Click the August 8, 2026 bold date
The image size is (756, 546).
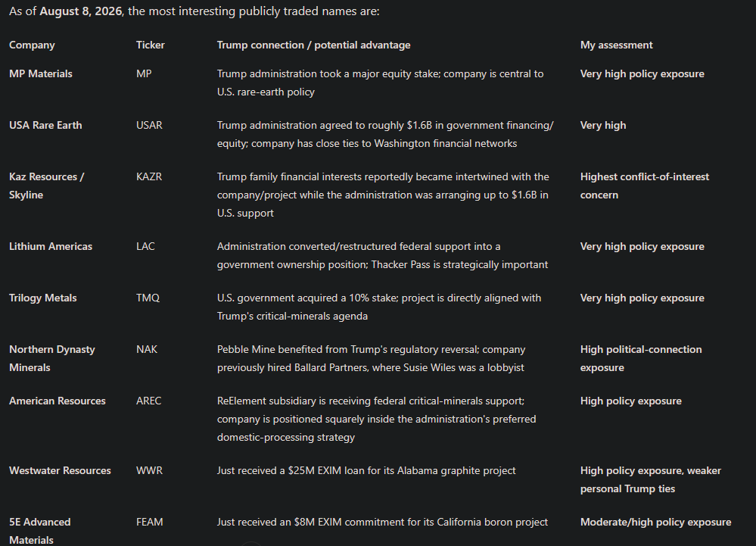80,11
